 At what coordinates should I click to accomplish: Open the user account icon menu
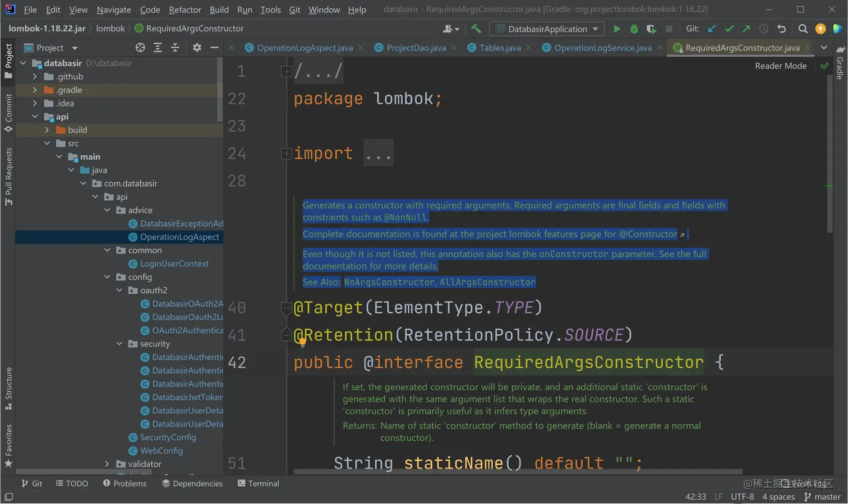tap(451, 29)
